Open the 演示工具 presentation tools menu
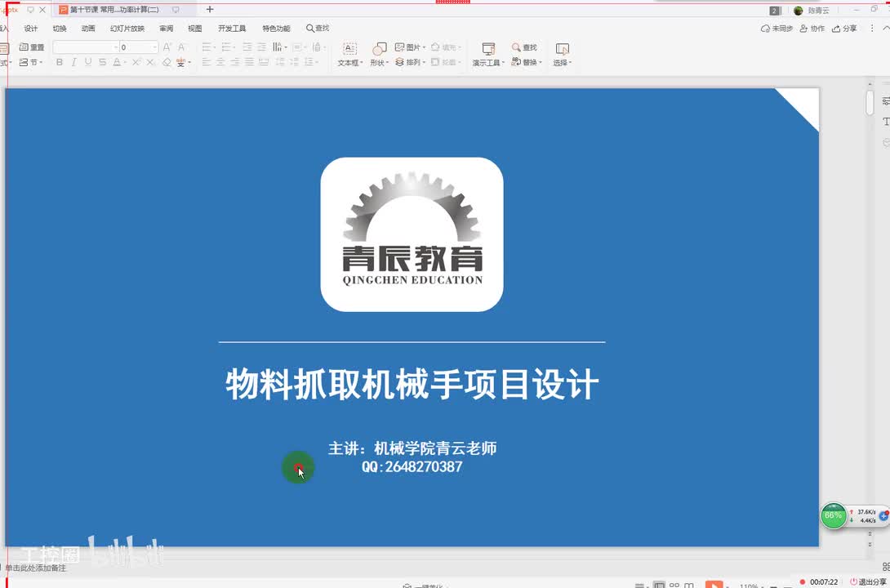The width and height of the screenshot is (890, 588). [x=488, y=55]
